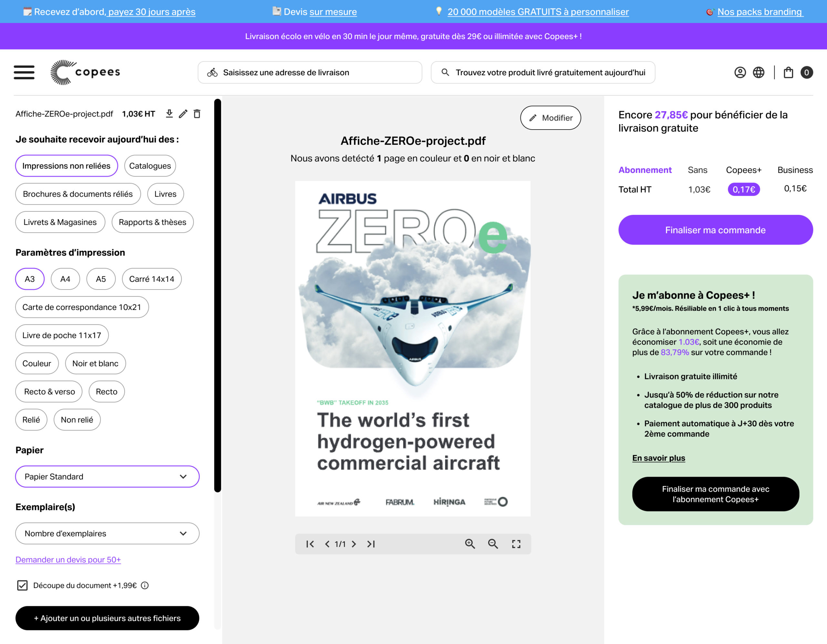Click the Modifier button

tap(550, 118)
